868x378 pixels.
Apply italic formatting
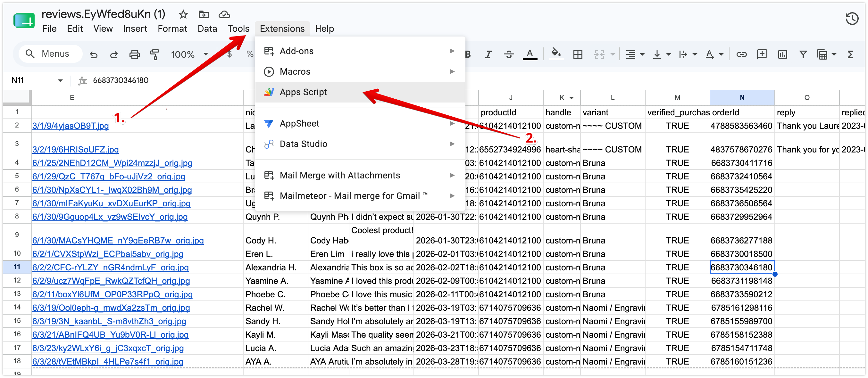488,54
